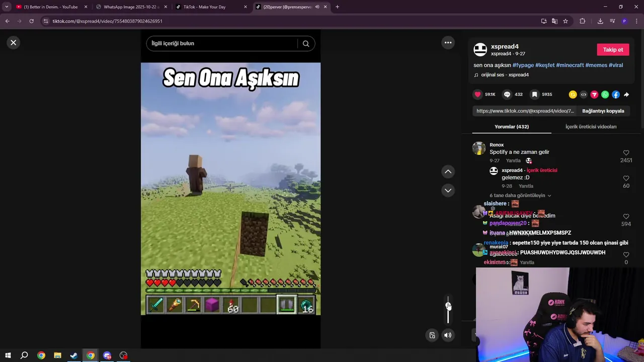
Task: Open a new browser tab with plus
Action: [x=337, y=7]
